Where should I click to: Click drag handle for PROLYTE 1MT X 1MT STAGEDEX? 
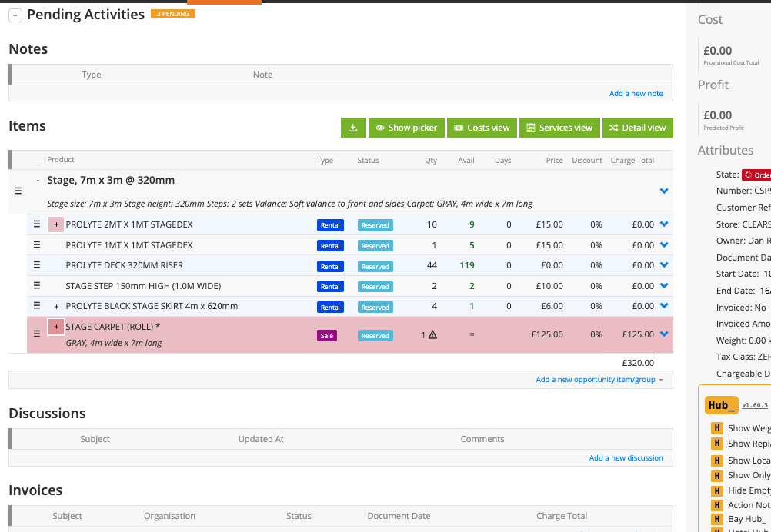[36, 244]
